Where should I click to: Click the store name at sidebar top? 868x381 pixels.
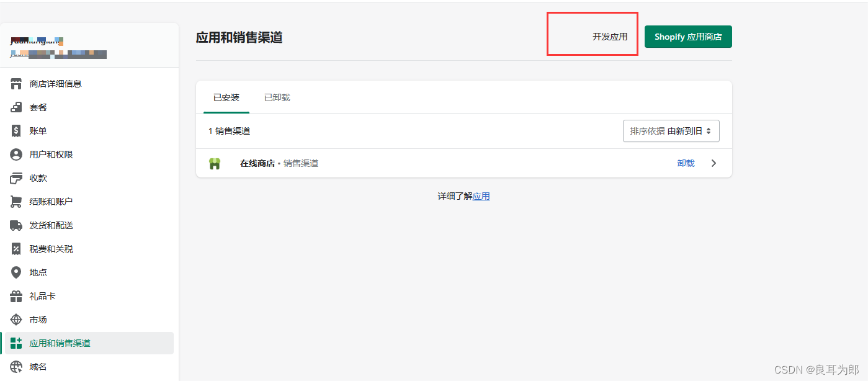tap(37, 42)
